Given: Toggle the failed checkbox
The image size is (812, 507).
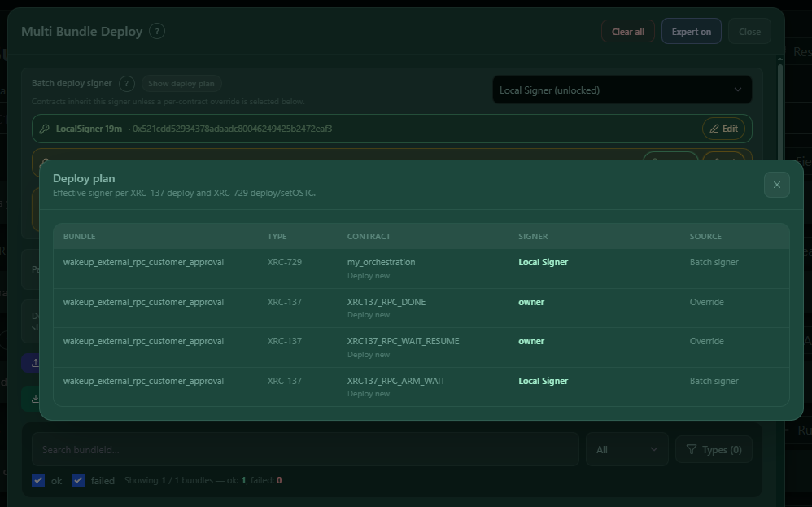Looking at the screenshot, I should (x=78, y=480).
